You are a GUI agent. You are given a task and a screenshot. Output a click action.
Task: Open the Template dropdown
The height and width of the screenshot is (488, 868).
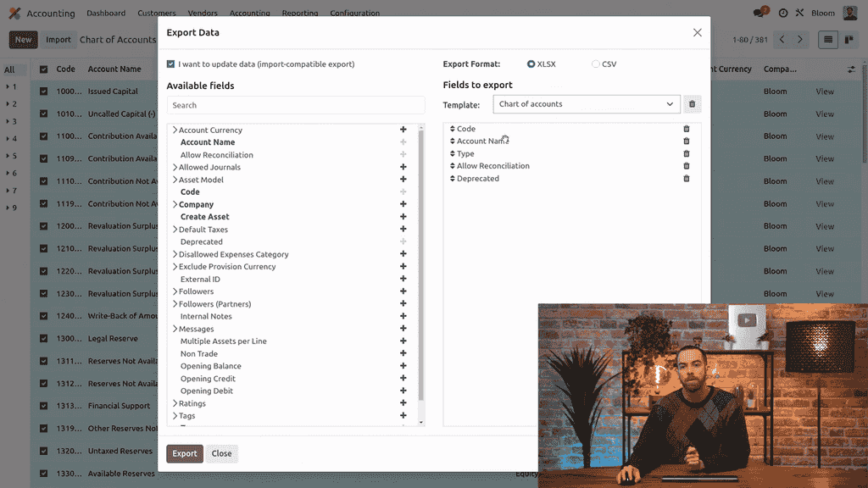coord(587,104)
